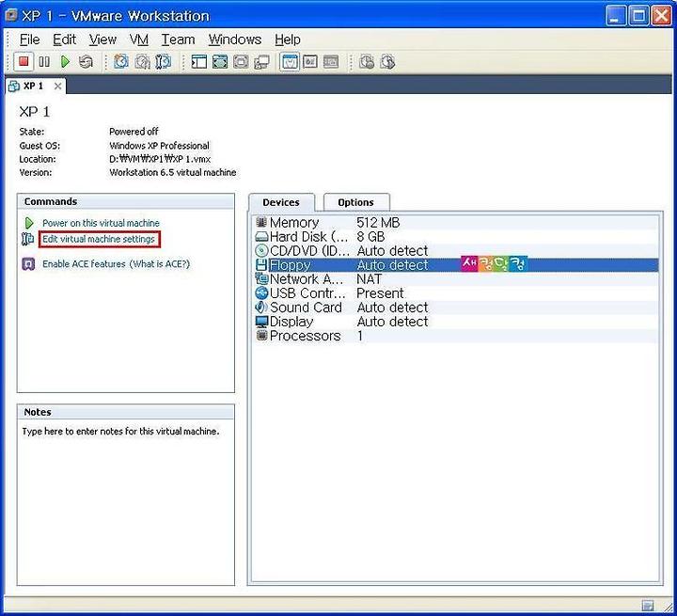The image size is (677, 616).
Task: Click the Hard Disk drive icon
Action: click(x=261, y=237)
